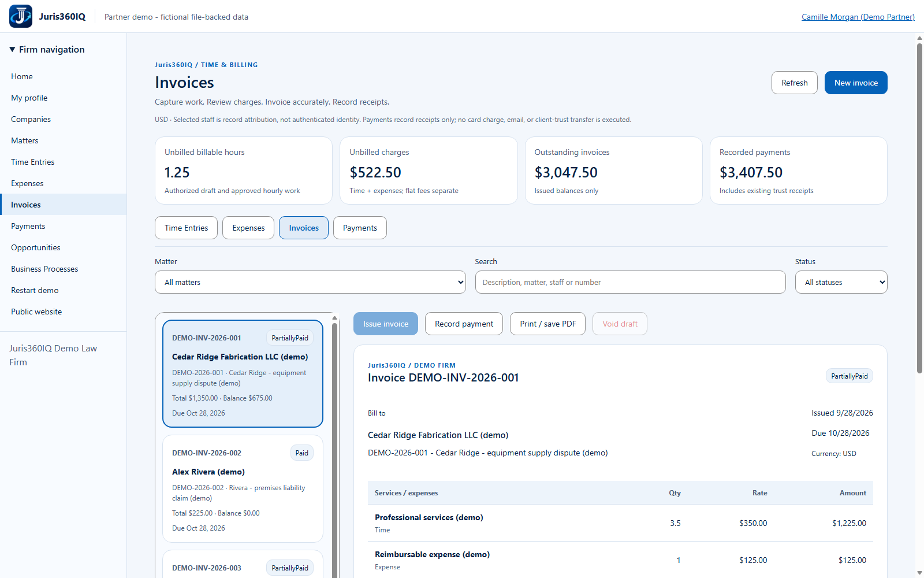The width and height of the screenshot is (924, 578).
Task: Click the Refresh button
Action: 795,83
